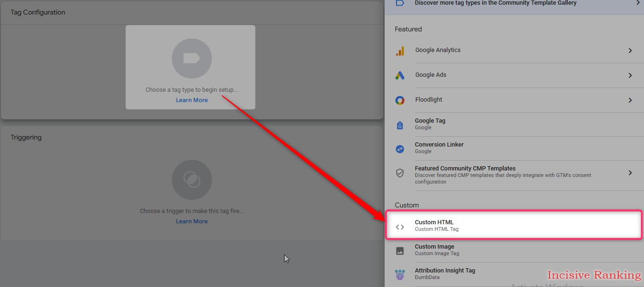The image size is (644, 287).
Task: Open Community Template Gallery chevron arrow
Action: (x=637, y=3)
